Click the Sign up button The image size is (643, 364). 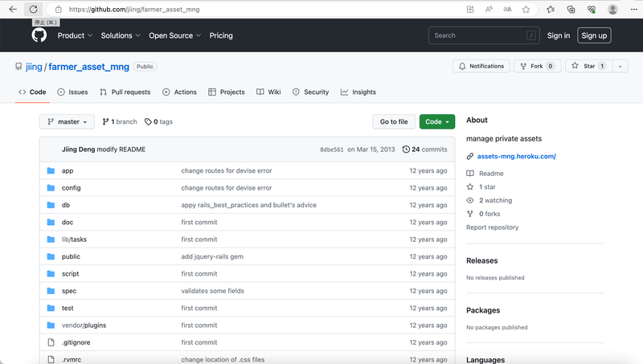click(x=594, y=35)
